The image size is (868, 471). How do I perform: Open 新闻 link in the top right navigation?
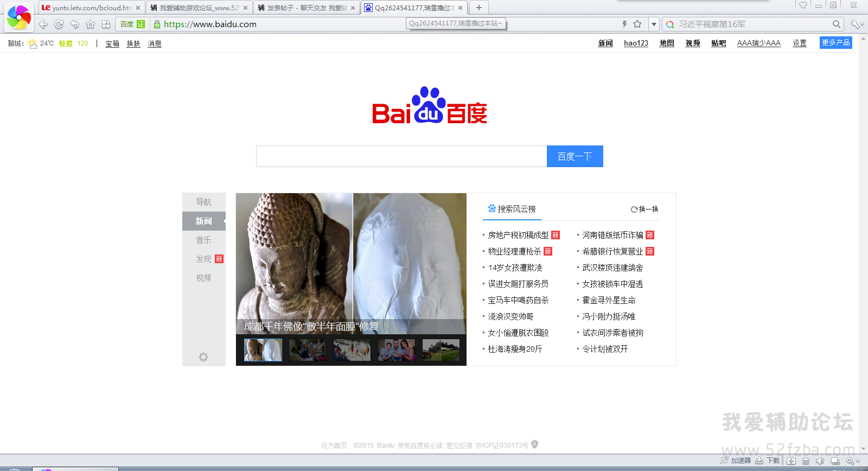point(605,43)
